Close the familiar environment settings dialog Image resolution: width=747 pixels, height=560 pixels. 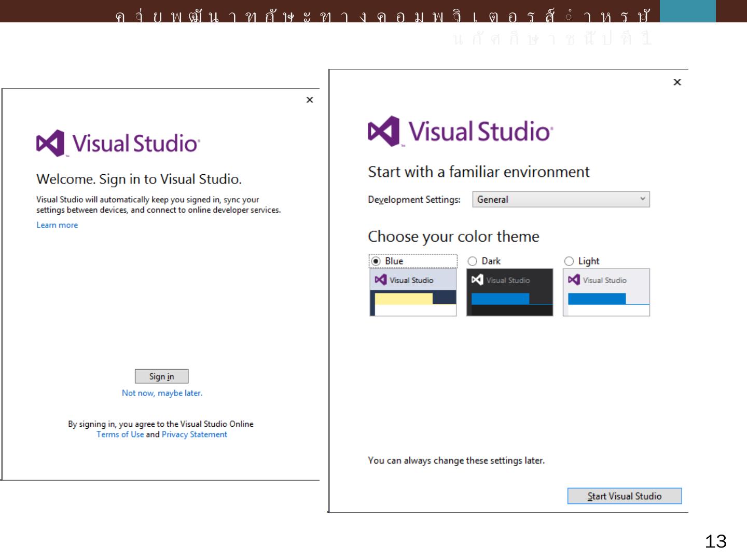[x=677, y=82]
